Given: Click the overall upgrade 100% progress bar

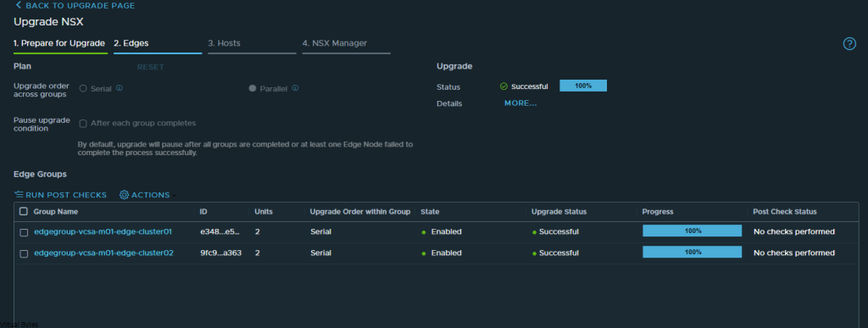Looking at the screenshot, I should pyautogui.click(x=583, y=86).
